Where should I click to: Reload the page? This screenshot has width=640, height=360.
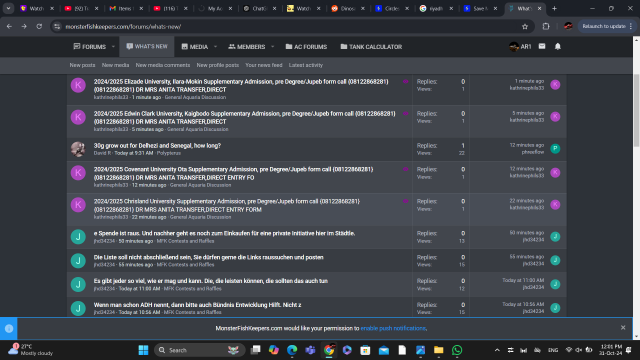tap(39, 27)
